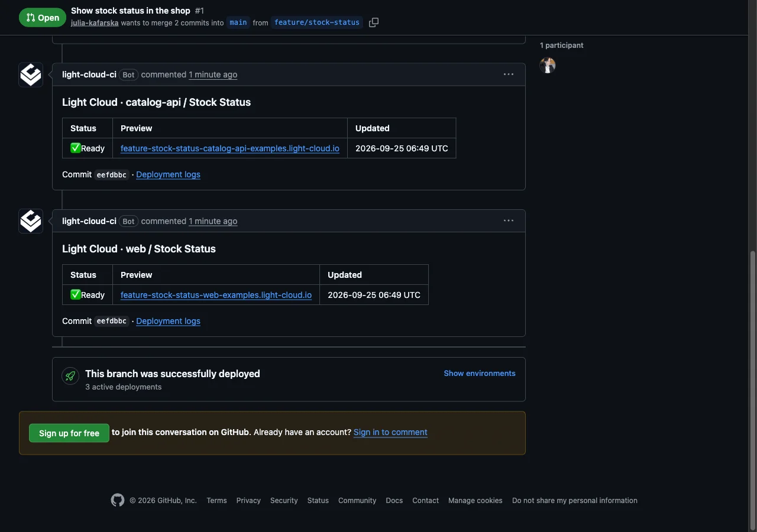This screenshot has width=757, height=532.
Task: Open Terms footer link
Action: [216, 501]
